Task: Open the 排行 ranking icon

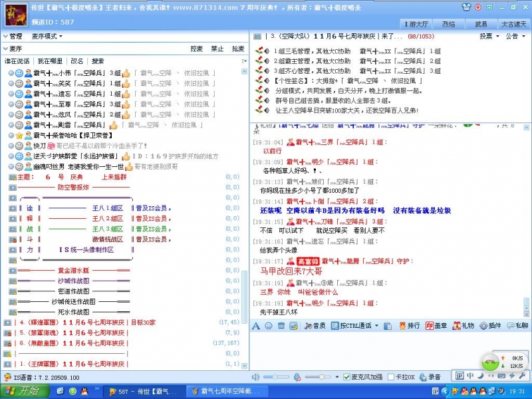Action: point(409,326)
